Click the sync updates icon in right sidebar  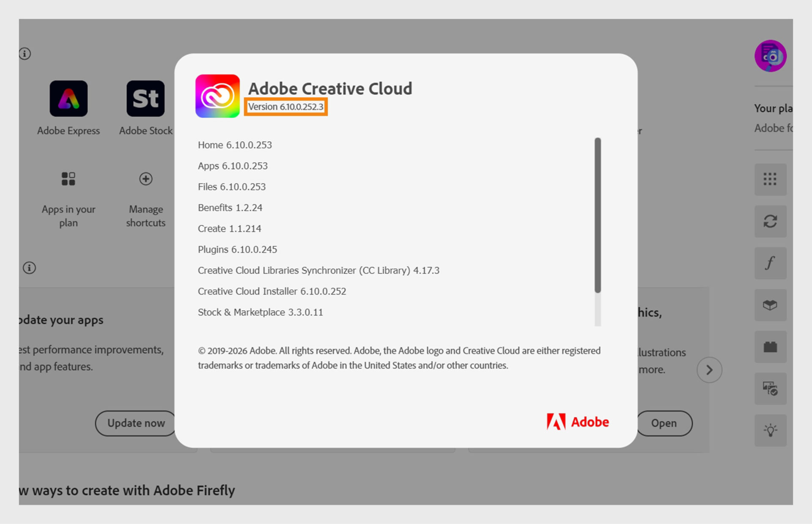pyautogui.click(x=770, y=221)
